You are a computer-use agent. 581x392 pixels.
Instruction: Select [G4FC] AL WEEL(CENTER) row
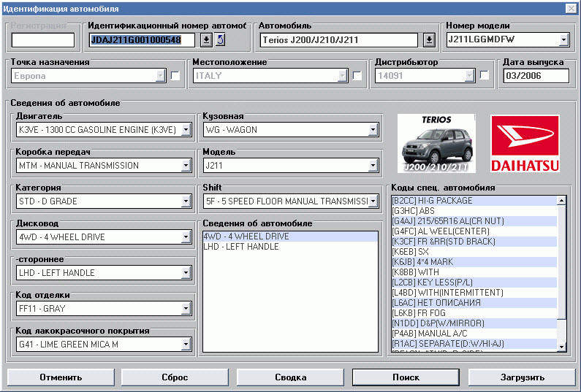(x=474, y=231)
